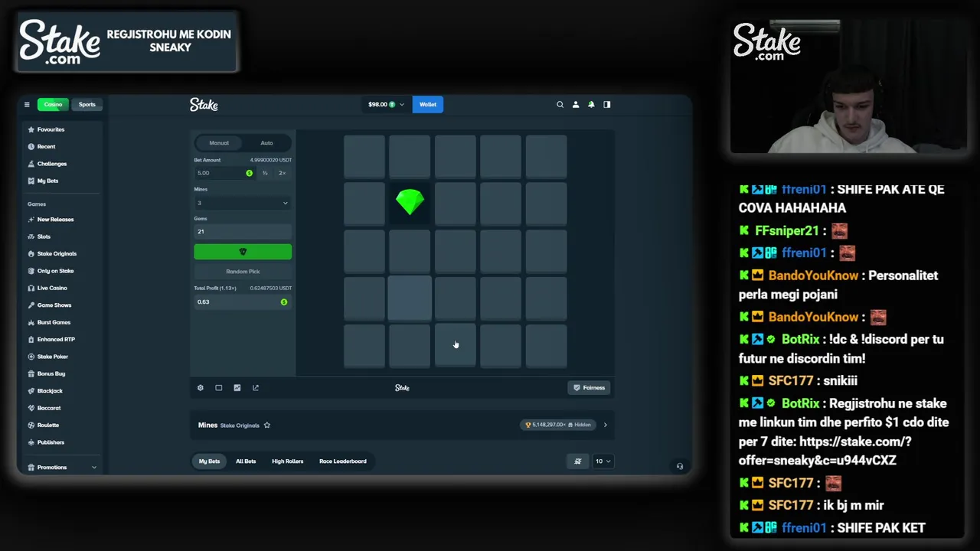Open the pop-out share icon

(x=256, y=388)
